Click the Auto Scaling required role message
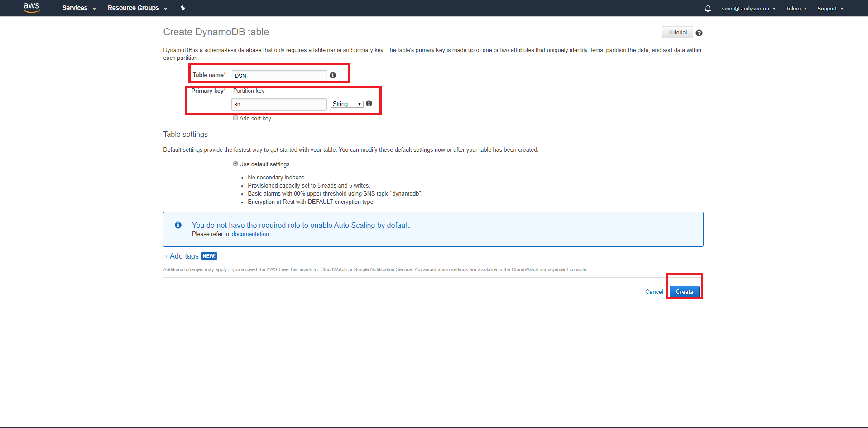This screenshot has width=868, height=428. [x=301, y=225]
